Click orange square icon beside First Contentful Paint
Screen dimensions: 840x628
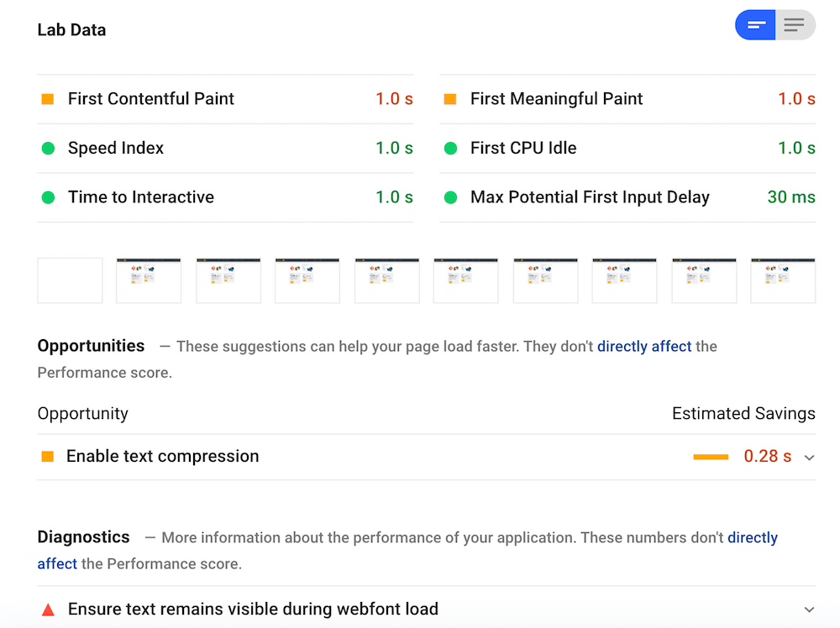coord(48,99)
